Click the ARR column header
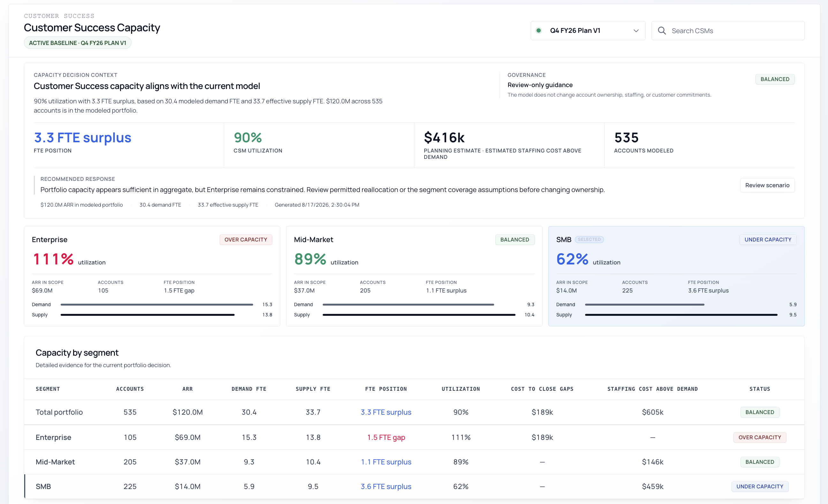 [187, 389]
